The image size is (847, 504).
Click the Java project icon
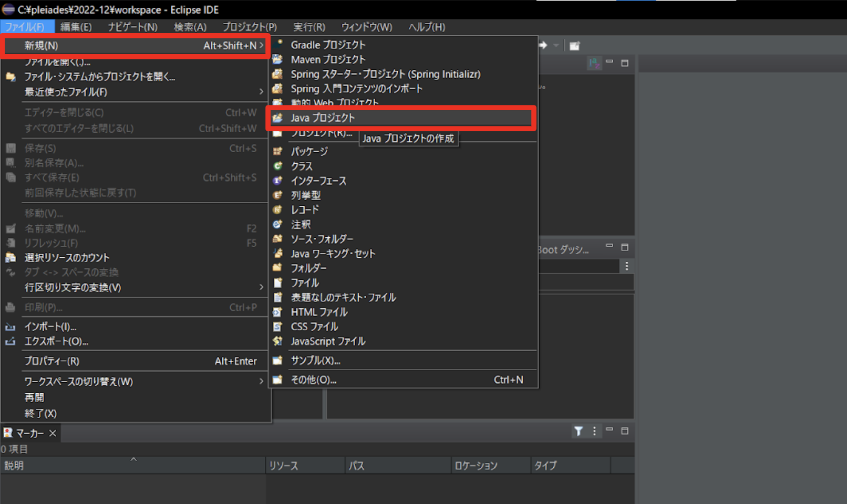(x=277, y=118)
